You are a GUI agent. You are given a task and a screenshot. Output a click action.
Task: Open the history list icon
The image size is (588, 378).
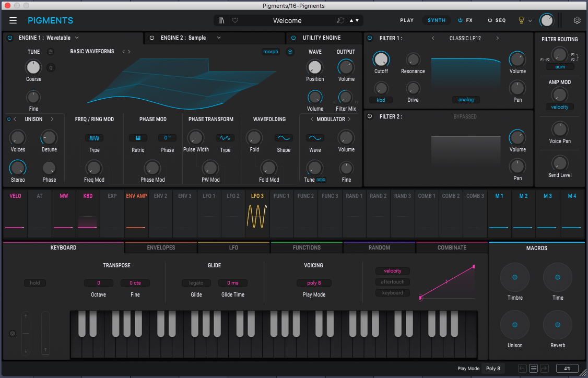[533, 369]
